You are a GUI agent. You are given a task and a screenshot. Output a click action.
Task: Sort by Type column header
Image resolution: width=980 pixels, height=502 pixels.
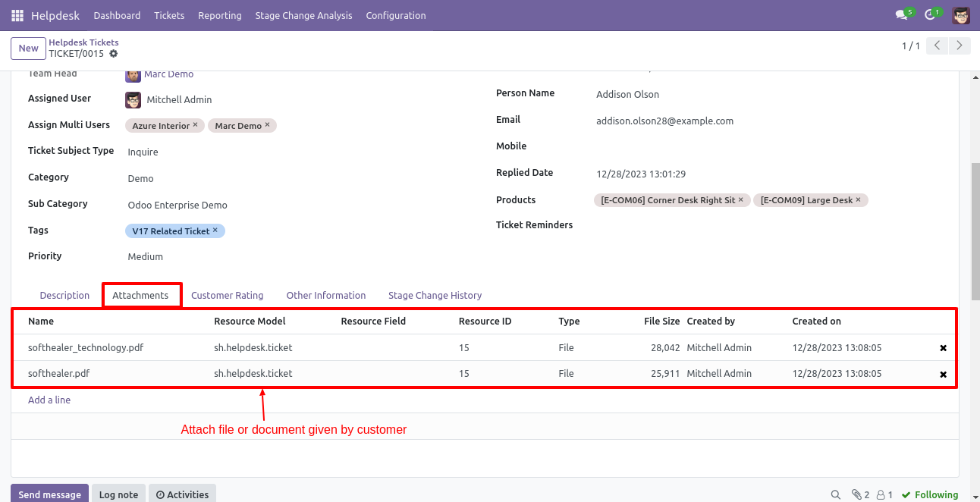tap(569, 321)
